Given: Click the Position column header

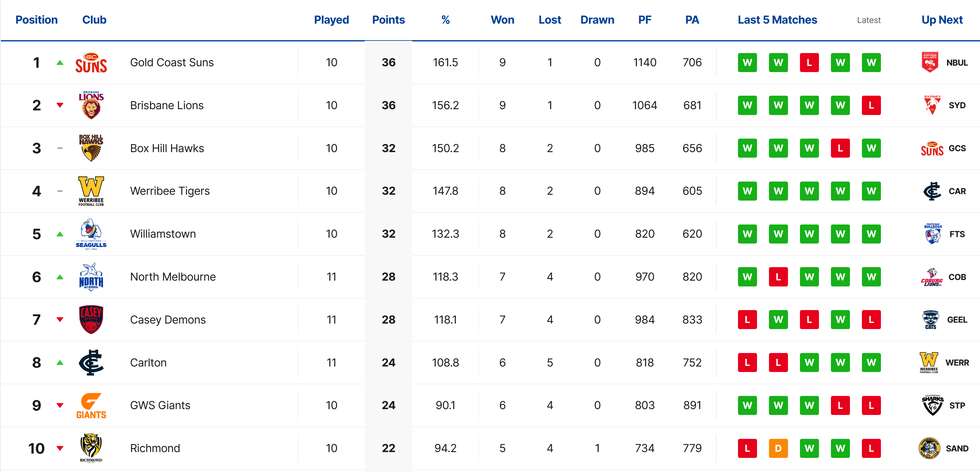Looking at the screenshot, I should [37, 20].
